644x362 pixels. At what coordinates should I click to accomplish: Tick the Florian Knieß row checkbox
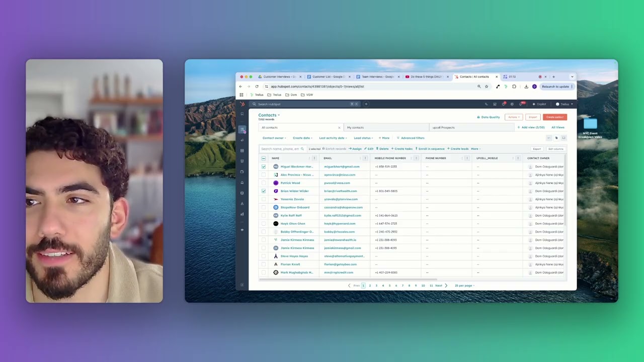point(264,264)
